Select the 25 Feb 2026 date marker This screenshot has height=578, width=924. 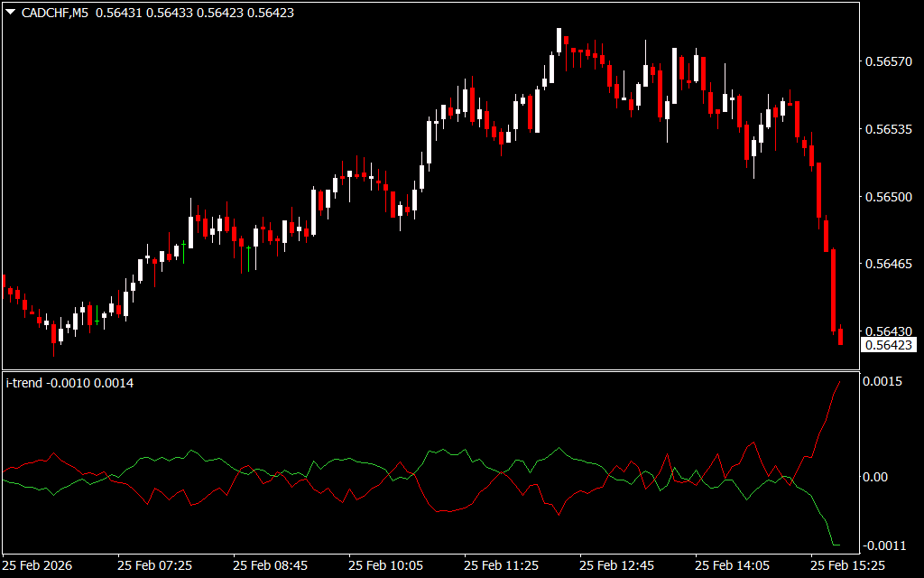[38, 565]
